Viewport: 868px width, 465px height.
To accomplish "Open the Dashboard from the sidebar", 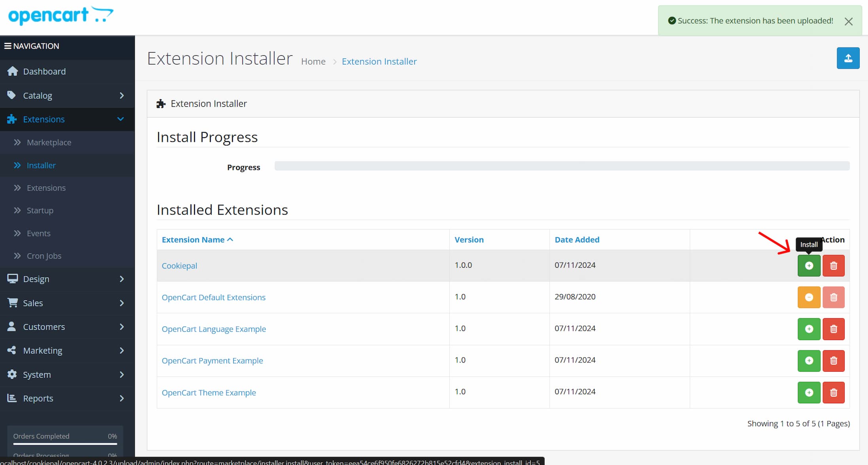I will (x=44, y=71).
